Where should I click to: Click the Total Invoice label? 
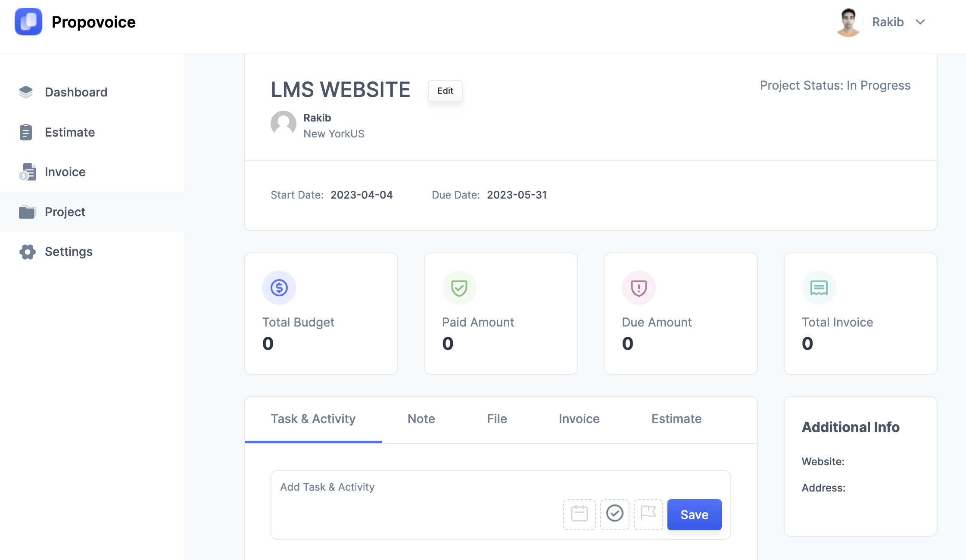[837, 322]
